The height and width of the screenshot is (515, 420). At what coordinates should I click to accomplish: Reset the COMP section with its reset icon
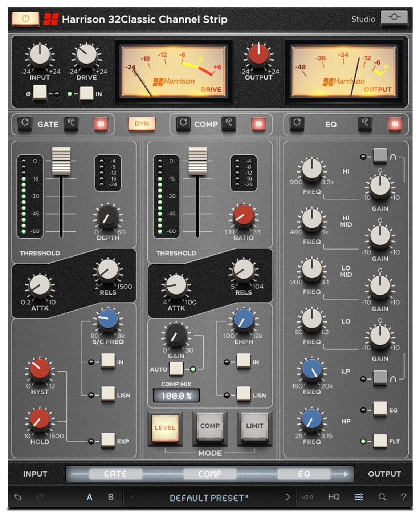(183, 123)
